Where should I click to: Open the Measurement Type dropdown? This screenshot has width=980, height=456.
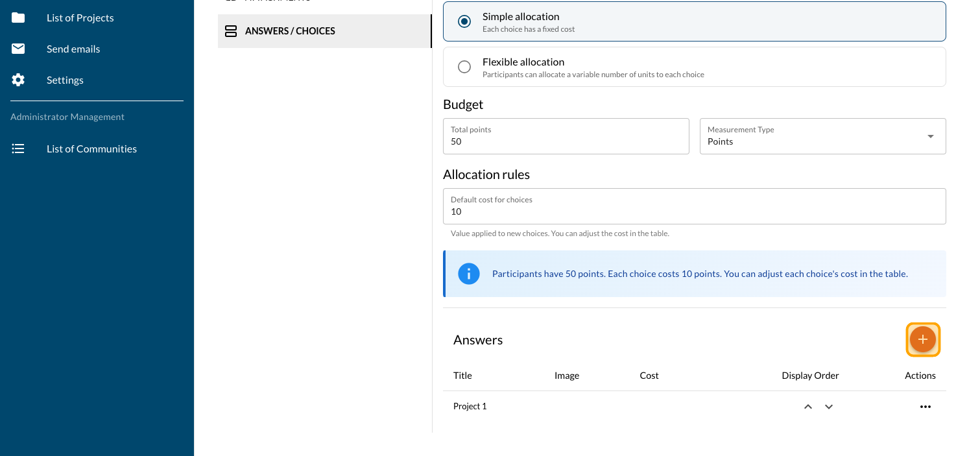click(x=822, y=136)
